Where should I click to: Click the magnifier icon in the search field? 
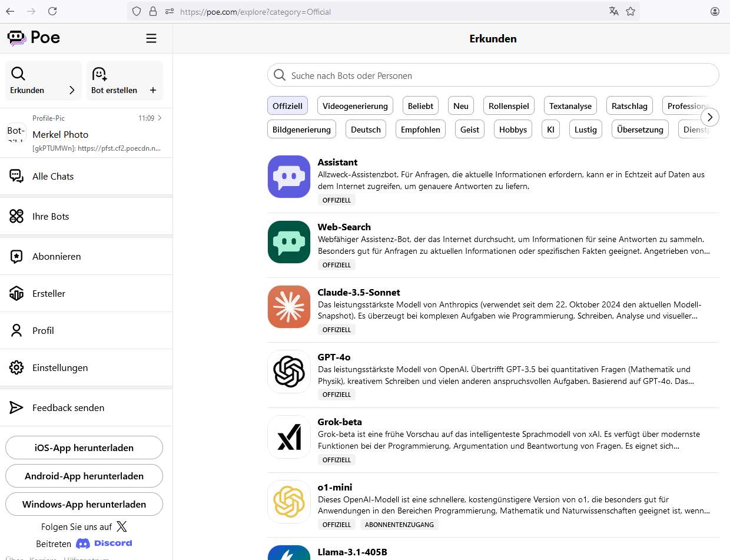[x=280, y=75]
